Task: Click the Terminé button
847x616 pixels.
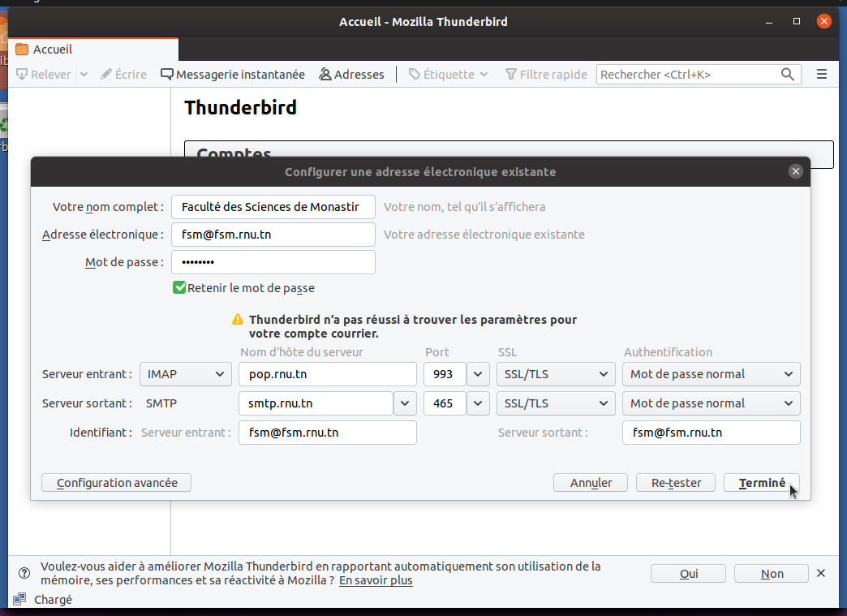Action: (x=762, y=483)
